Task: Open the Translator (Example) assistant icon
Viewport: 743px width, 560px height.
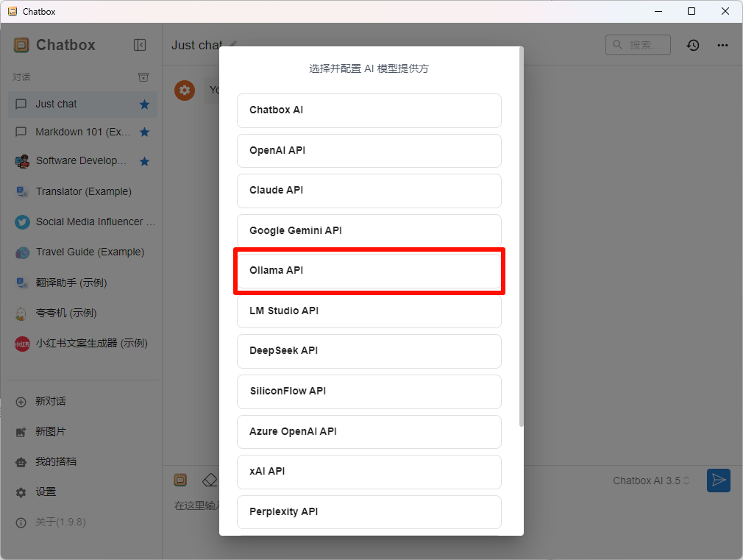Action: tap(21, 191)
